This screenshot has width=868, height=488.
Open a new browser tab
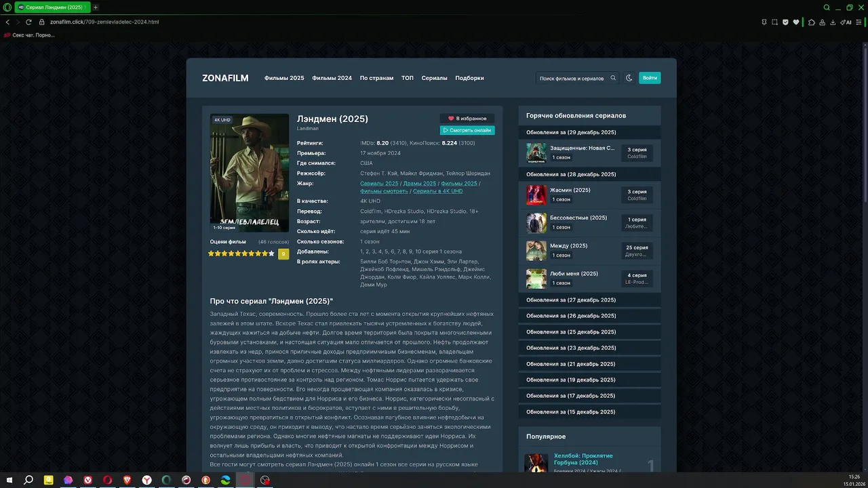pos(96,7)
